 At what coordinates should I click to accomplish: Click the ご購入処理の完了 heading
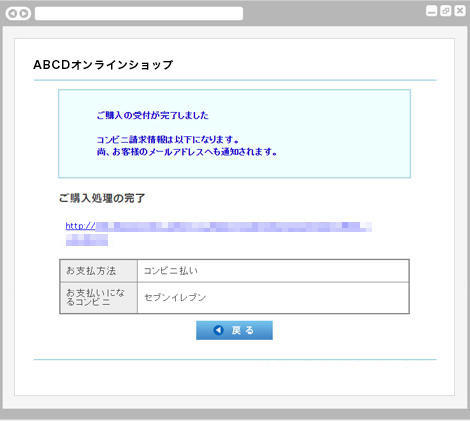[x=102, y=198]
